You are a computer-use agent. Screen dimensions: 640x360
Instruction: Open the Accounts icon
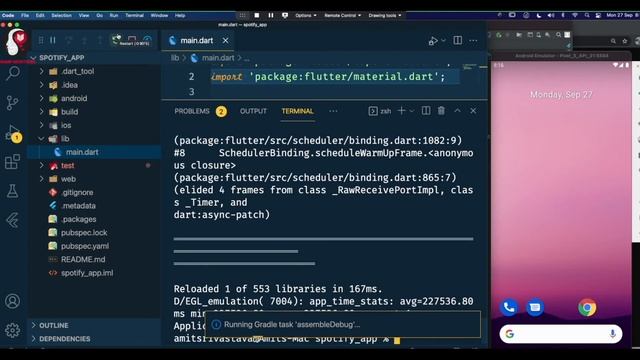13,301
